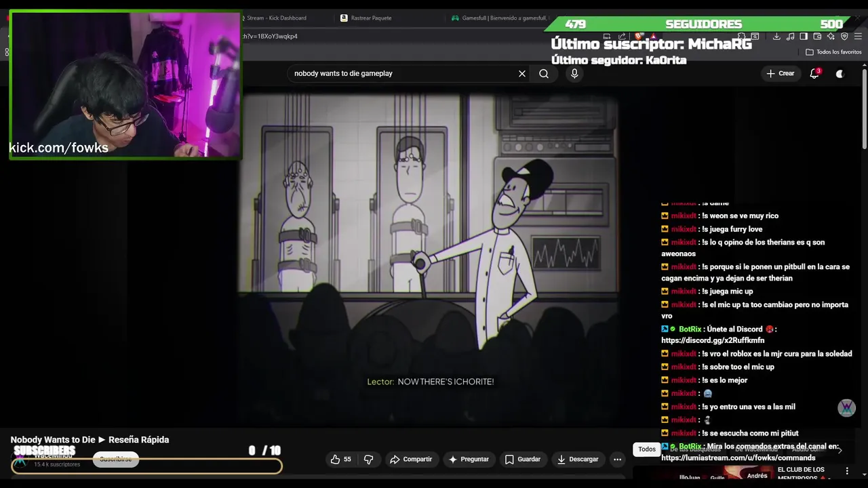This screenshot has width=868, height=488.
Task: Open the Todos los favoritos bookmarks folder
Action: 833,52
